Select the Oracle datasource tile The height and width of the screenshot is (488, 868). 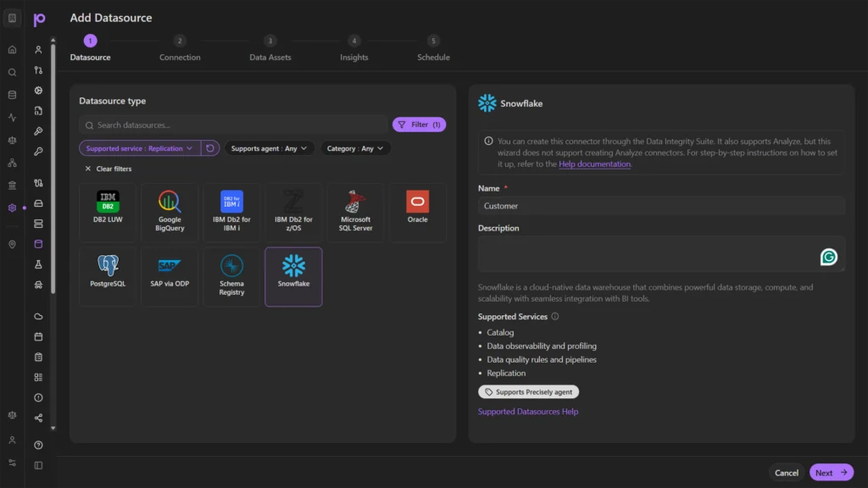tap(417, 213)
